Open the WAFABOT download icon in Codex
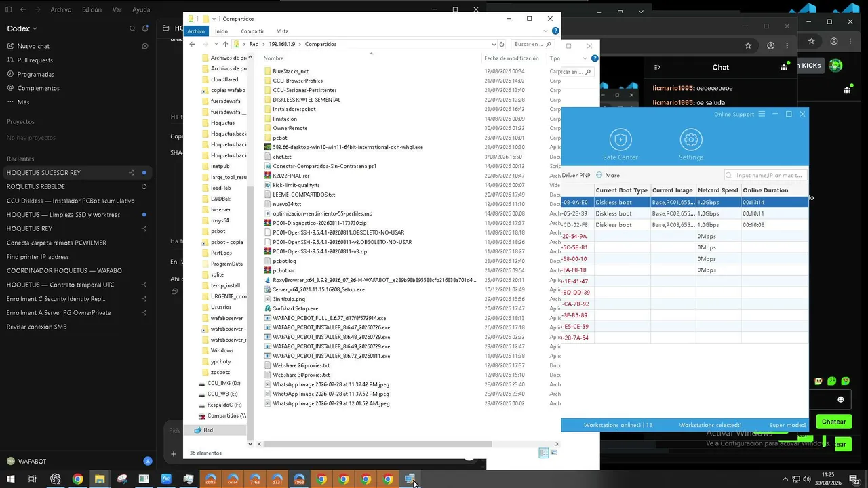The image size is (868, 488). click(147, 461)
